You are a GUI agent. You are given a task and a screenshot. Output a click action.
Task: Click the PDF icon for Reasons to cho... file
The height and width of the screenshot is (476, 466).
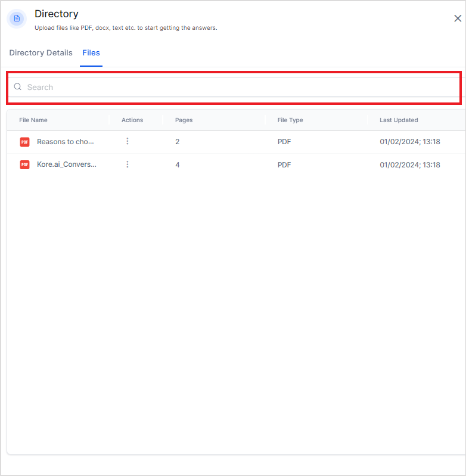pyautogui.click(x=24, y=142)
